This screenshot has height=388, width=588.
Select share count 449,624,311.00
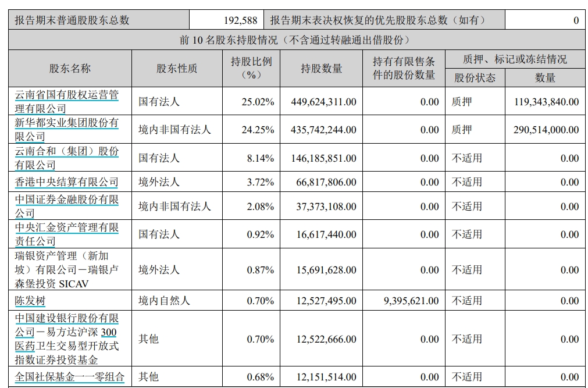[x=323, y=102]
